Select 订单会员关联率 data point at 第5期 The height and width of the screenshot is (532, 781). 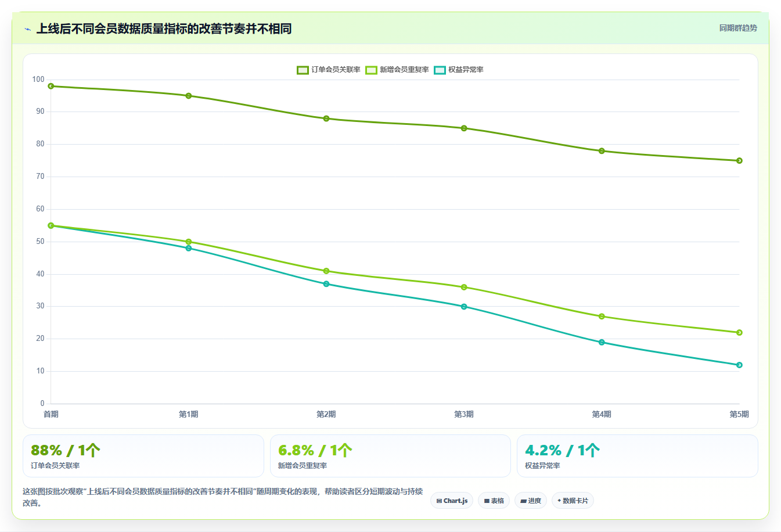point(739,161)
